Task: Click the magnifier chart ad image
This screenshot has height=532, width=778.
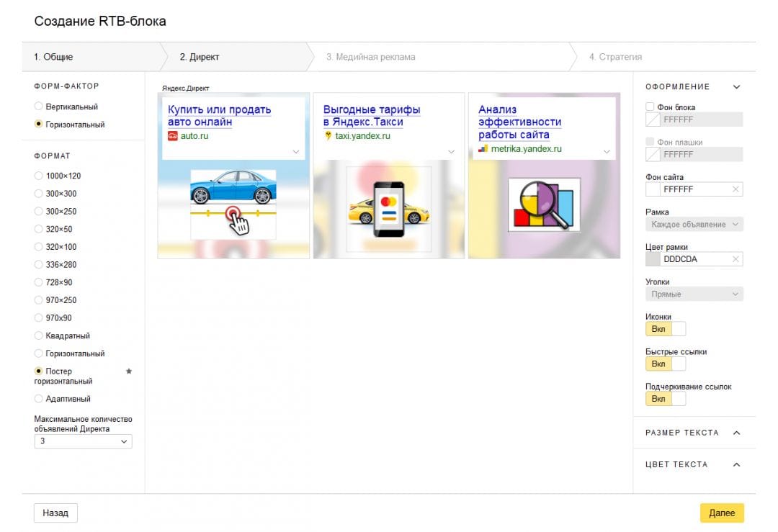Action: [x=545, y=204]
